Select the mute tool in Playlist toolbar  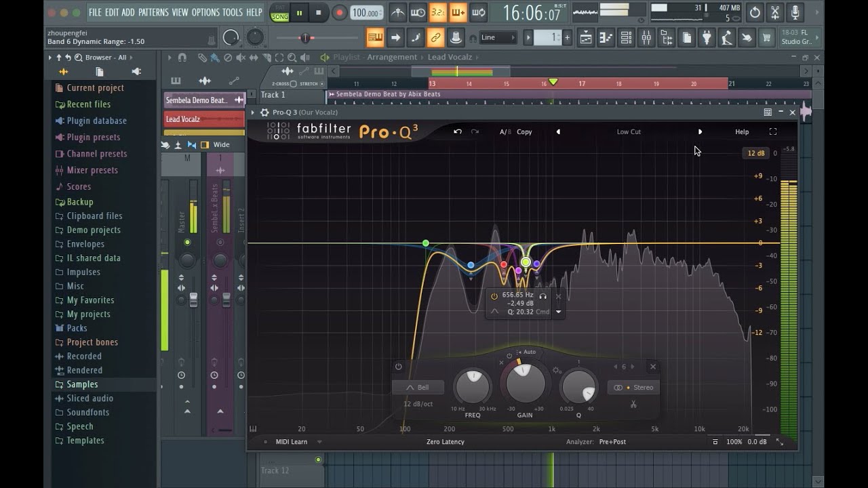pyautogui.click(x=241, y=58)
